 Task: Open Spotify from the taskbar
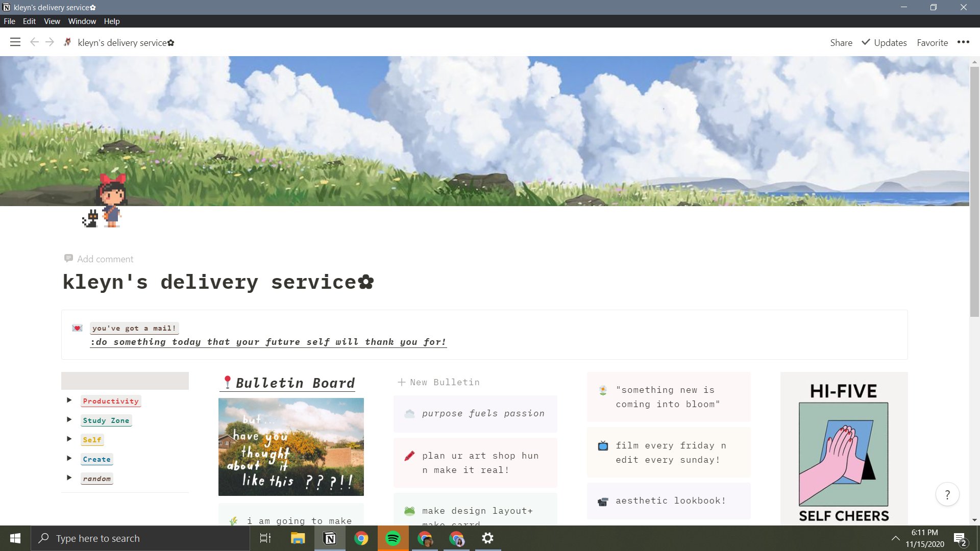click(393, 538)
